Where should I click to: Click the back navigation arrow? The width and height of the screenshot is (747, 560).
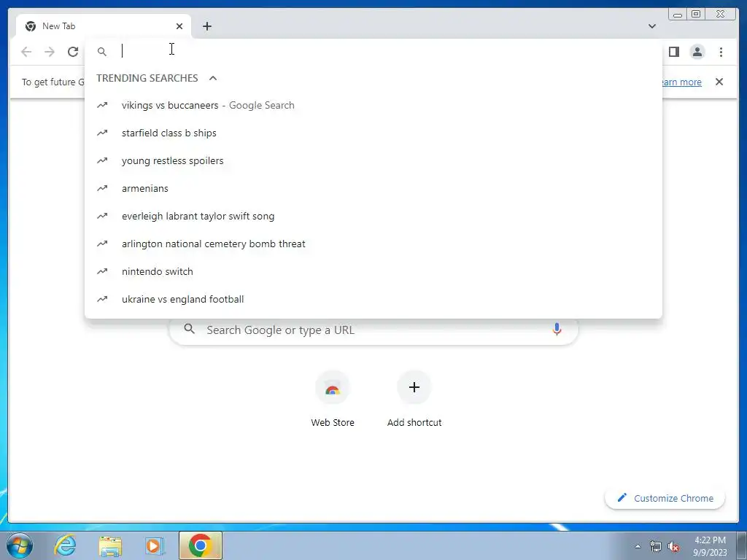(26, 52)
